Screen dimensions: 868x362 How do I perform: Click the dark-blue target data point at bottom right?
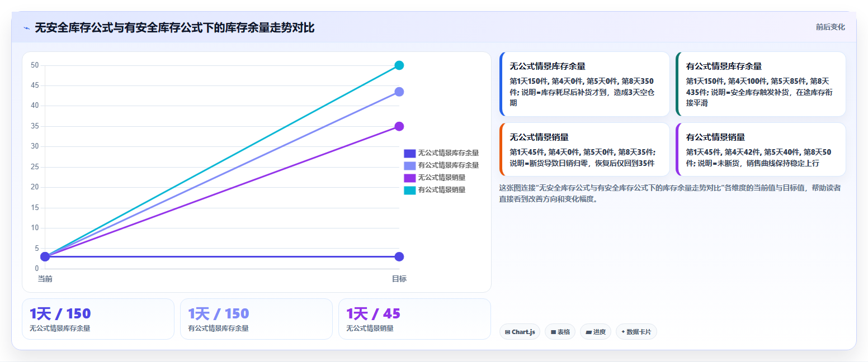(399, 256)
